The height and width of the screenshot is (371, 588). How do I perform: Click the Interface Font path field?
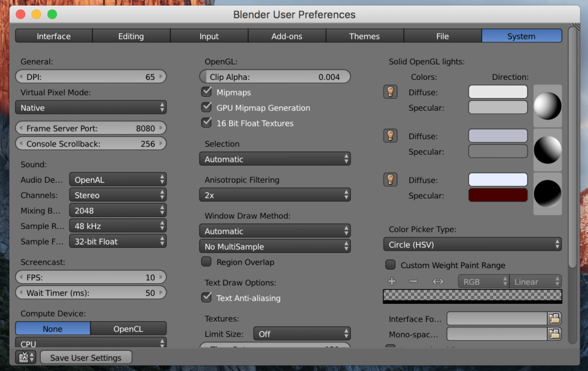coord(497,319)
